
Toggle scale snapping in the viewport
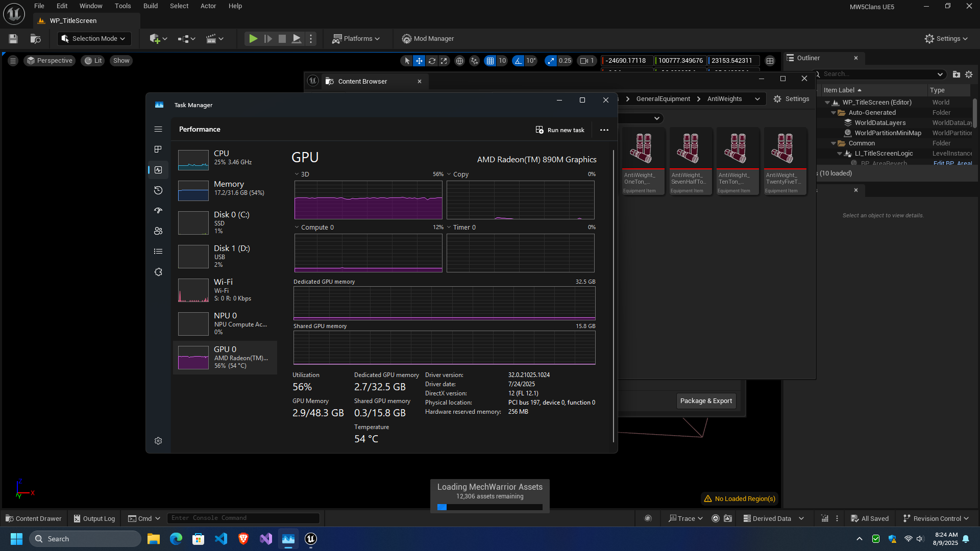[x=550, y=61]
